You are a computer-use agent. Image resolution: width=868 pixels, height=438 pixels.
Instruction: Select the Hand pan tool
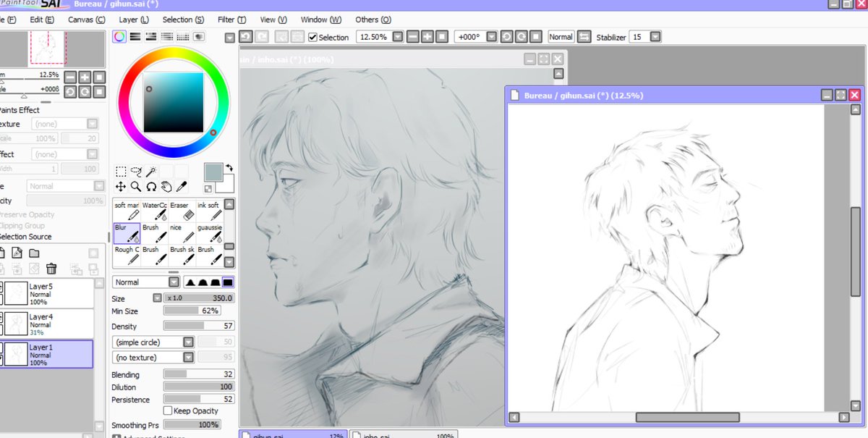[x=166, y=187]
